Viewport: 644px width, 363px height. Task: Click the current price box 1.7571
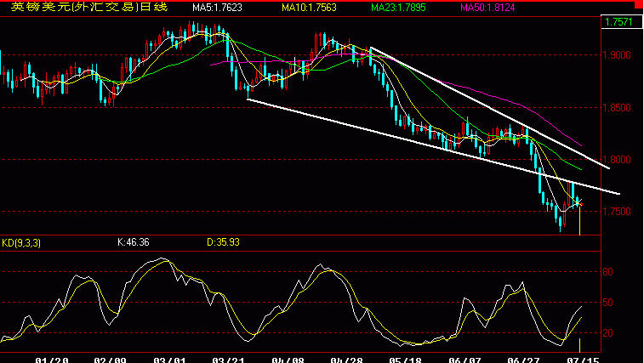click(x=622, y=22)
